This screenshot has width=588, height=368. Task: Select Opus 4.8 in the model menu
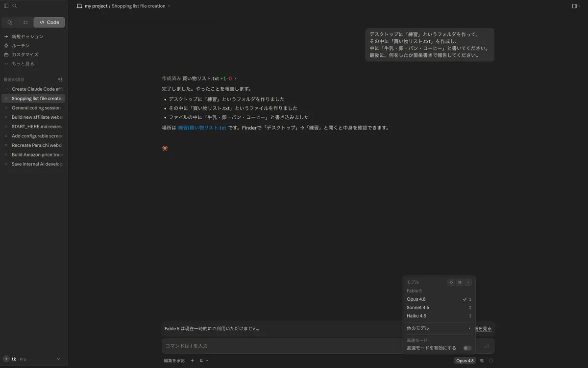[x=439, y=299]
